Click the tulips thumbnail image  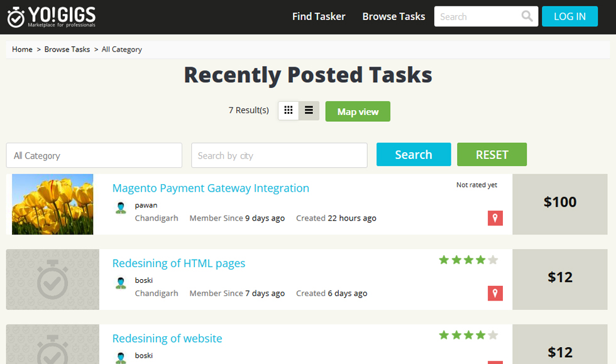tap(53, 204)
